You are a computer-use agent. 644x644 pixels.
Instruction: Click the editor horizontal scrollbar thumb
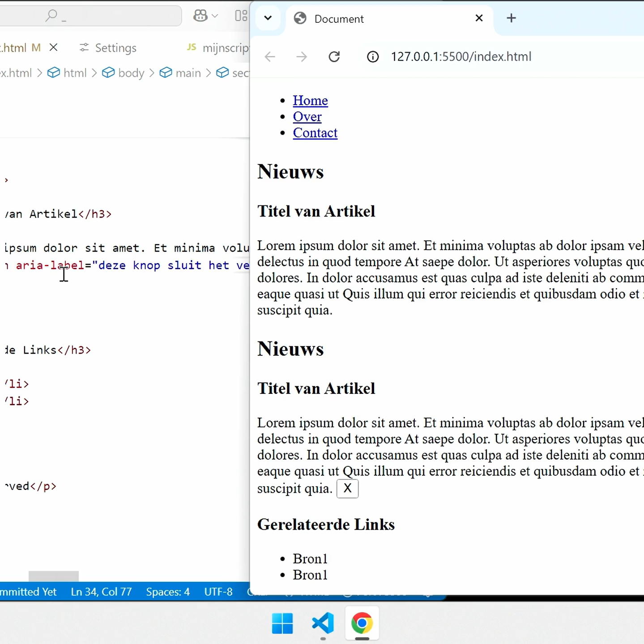(x=54, y=576)
